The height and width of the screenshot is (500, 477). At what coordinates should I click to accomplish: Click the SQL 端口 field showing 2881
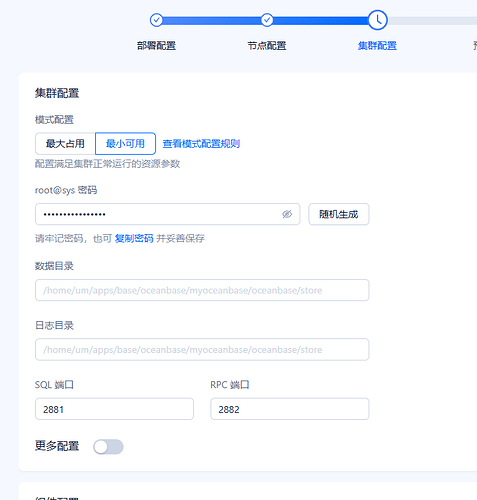click(114, 409)
